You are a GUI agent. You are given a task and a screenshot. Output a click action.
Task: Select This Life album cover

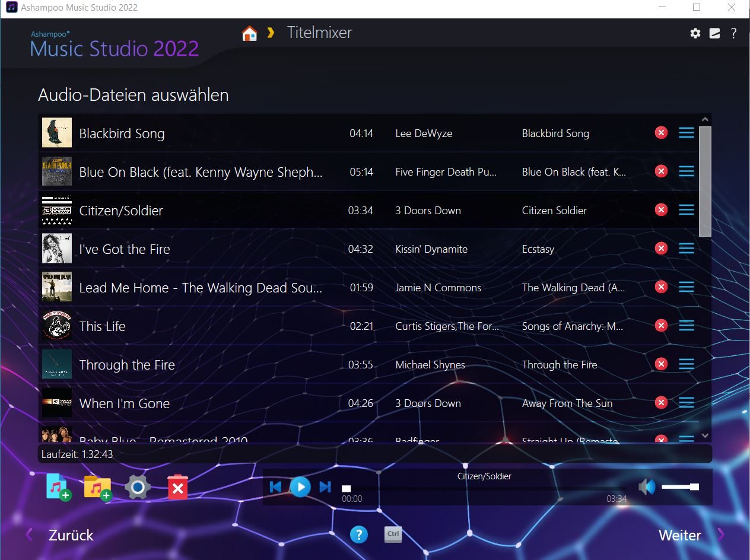pos(57,326)
